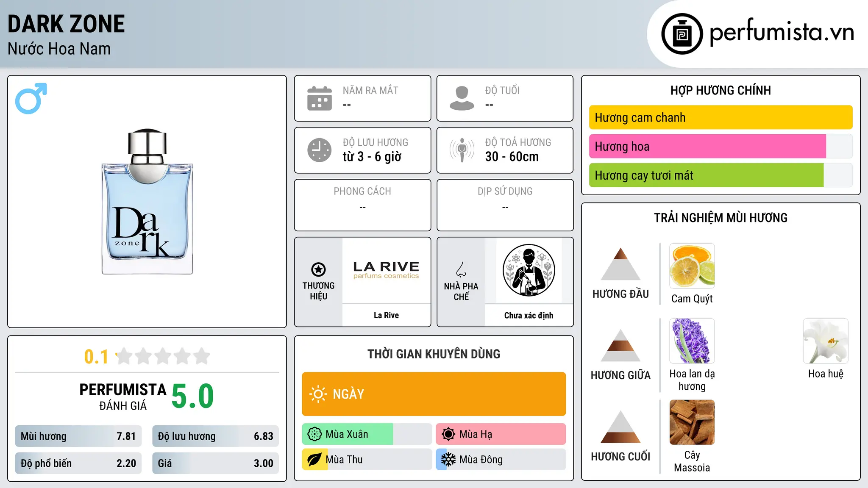Image resolution: width=868 pixels, height=488 pixels.
Task: Click the ĐỘ TUỔI label
Action: 502,90
